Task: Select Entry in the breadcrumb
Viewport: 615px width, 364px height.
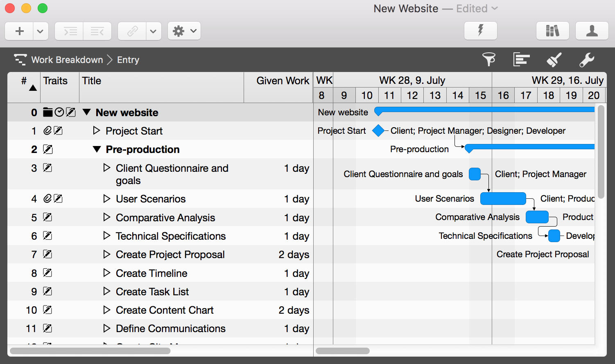Action: coord(128,60)
